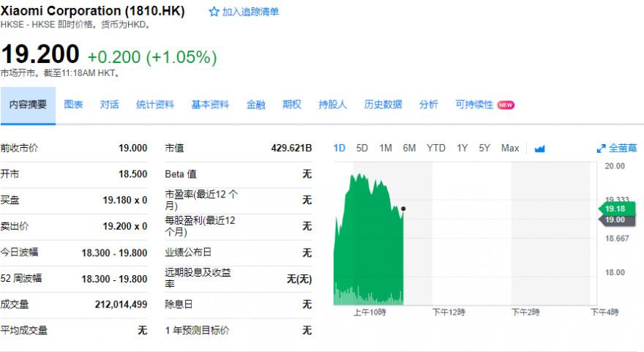The image size is (644, 352).
Task: Click the 市值 value 429.621B
Action: pyautogui.click(x=291, y=148)
